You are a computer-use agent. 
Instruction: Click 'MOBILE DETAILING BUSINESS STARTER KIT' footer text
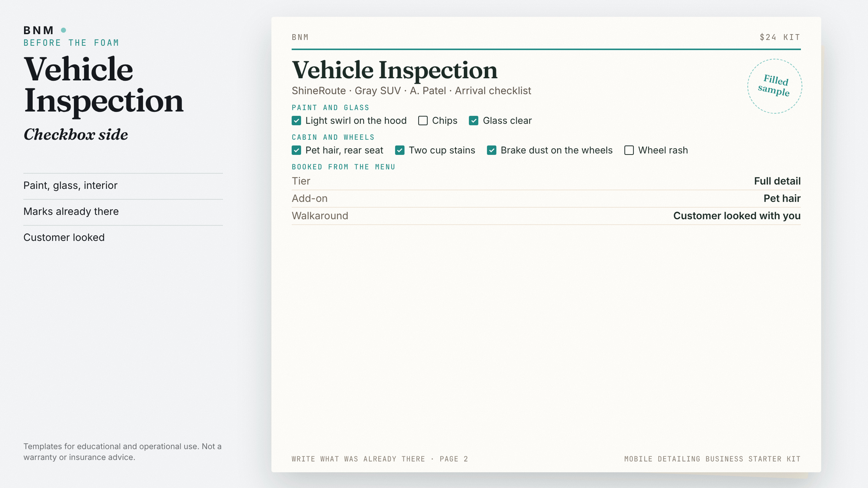tap(712, 459)
